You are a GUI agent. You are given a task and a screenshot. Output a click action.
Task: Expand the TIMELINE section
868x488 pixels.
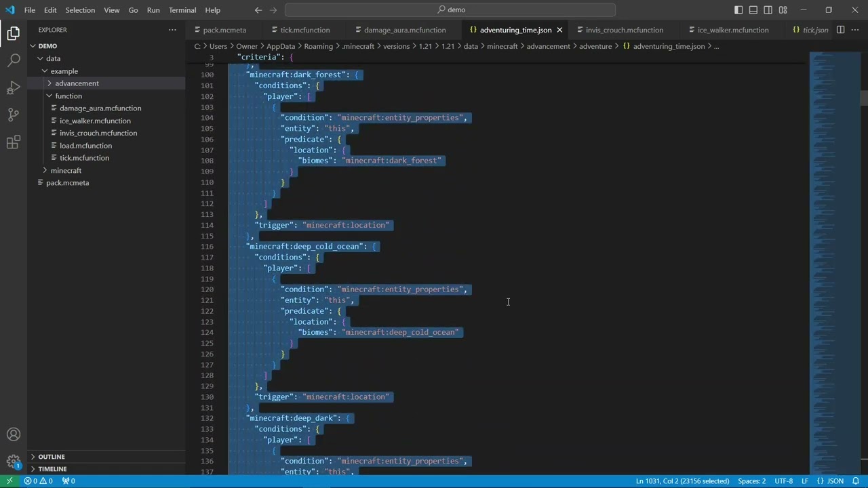[106, 469]
